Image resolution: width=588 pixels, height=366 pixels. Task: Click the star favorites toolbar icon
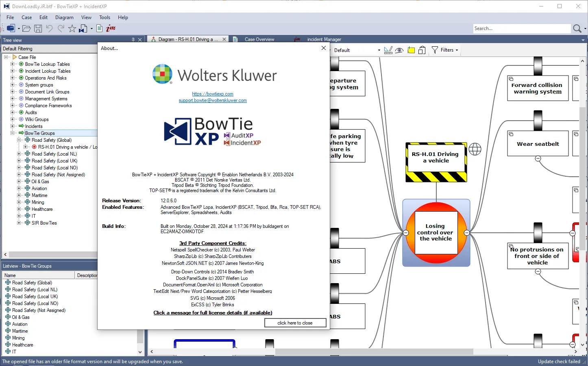point(72,28)
